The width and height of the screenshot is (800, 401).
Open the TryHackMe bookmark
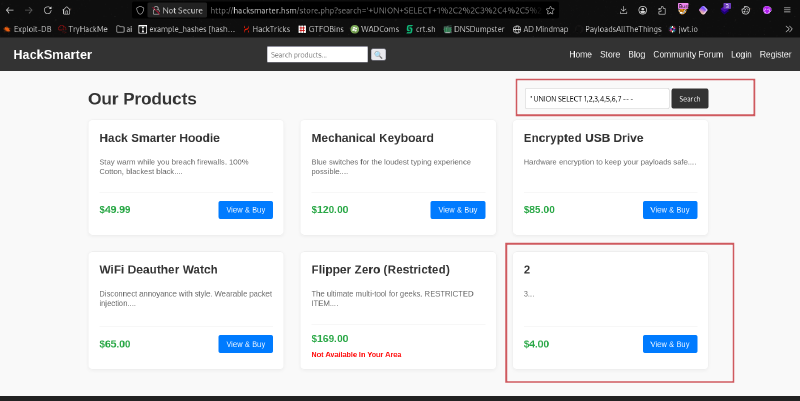pyautogui.click(x=83, y=29)
